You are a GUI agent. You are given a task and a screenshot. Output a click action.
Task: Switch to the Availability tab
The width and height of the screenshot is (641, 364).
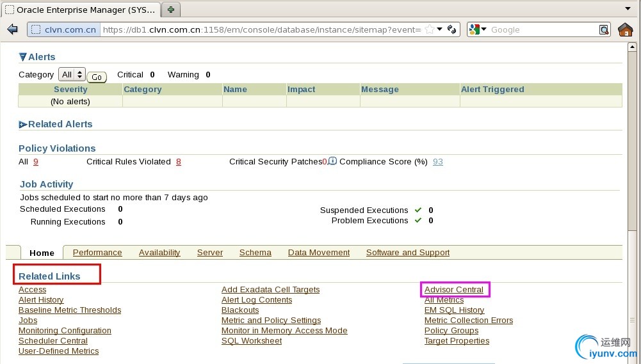pyautogui.click(x=159, y=253)
